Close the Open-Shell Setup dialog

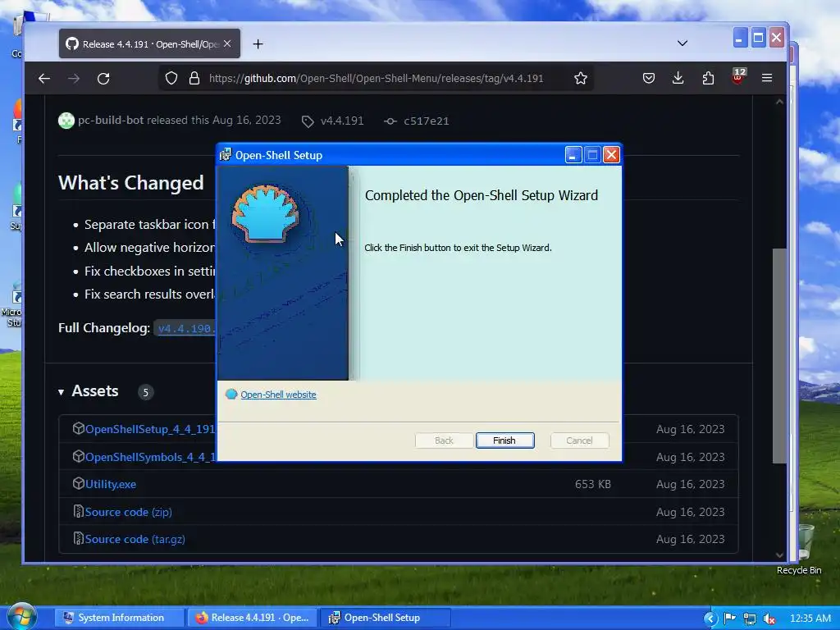click(611, 155)
